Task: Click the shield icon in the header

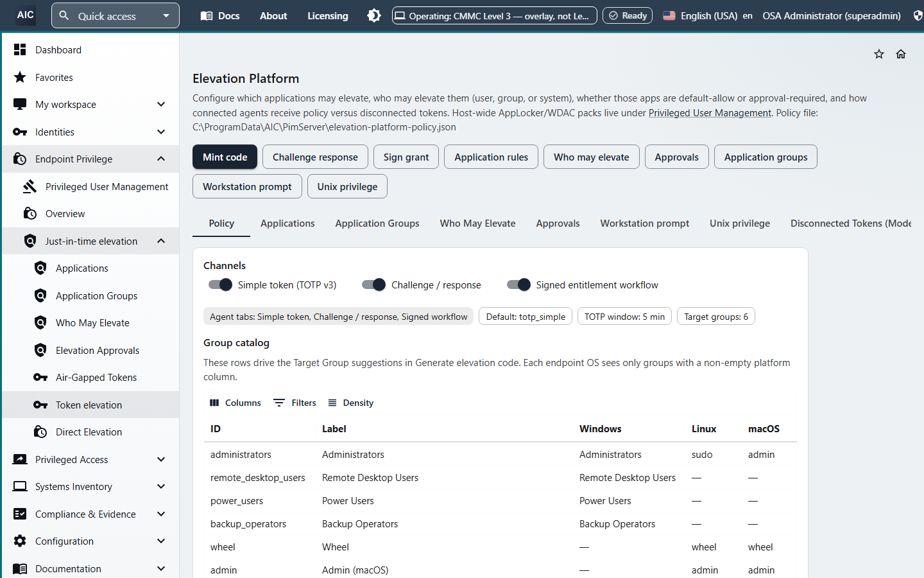Action: pos(918,15)
